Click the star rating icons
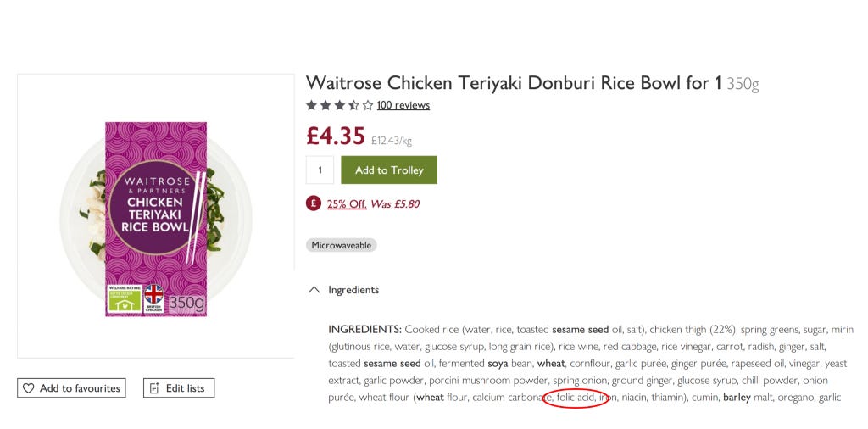Screen dimensions: 868x429 [339, 105]
